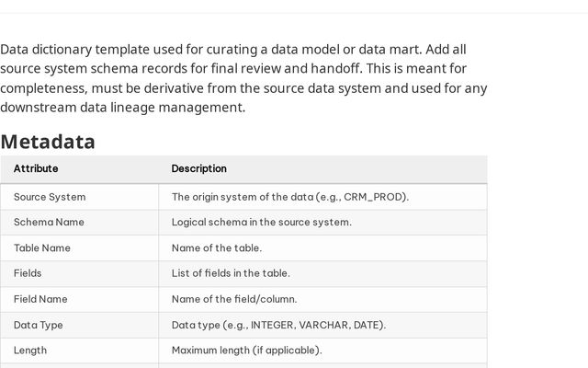Image resolution: width=588 pixels, height=368 pixels.
Task: Click the Length attribute cell
Action: pyautogui.click(x=30, y=351)
